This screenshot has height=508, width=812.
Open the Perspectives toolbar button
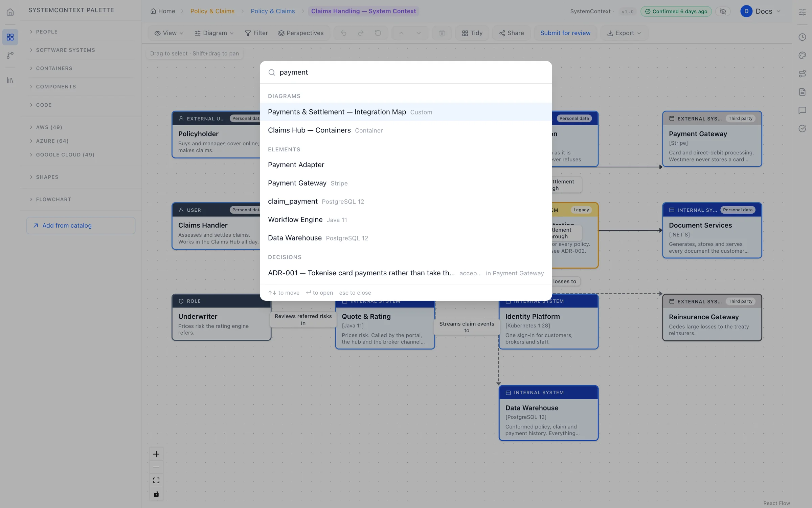[x=301, y=33]
